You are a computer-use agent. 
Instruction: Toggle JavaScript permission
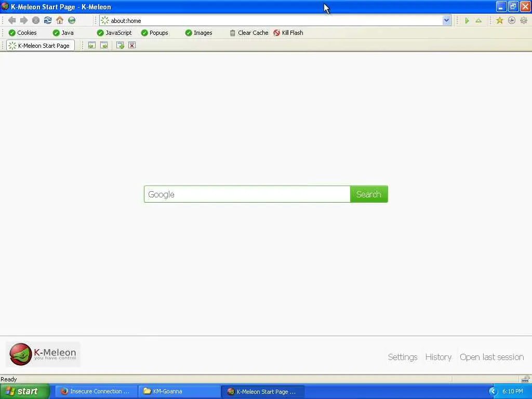point(114,33)
